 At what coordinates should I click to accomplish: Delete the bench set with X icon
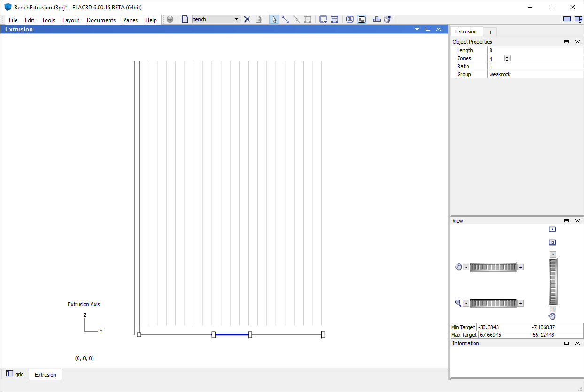(247, 19)
